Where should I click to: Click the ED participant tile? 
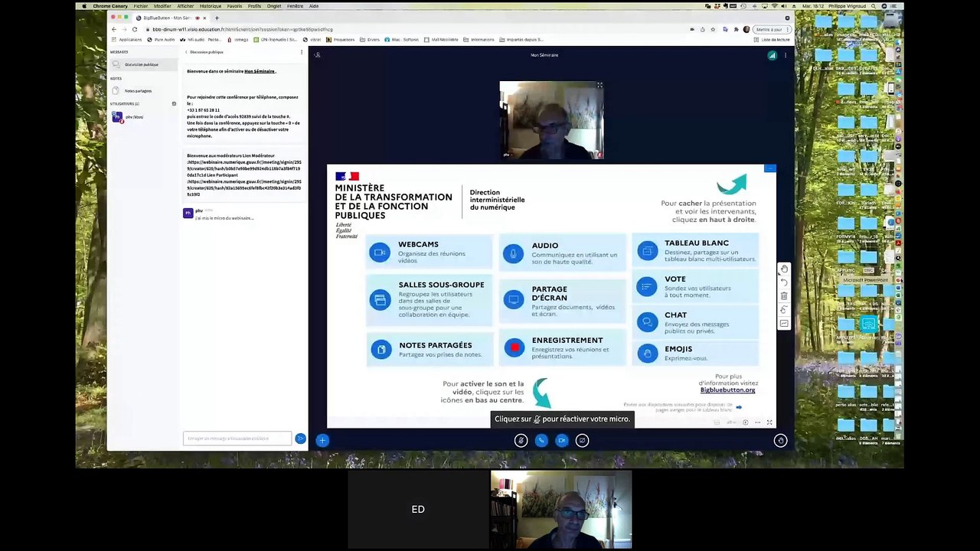pos(418,509)
